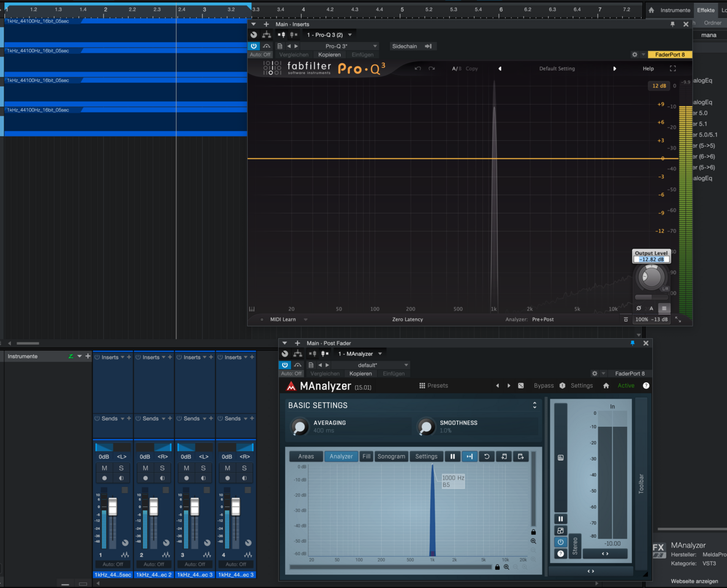Open the 1 - Pro-Q 3 (2) insert dropdown

click(329, 35)
